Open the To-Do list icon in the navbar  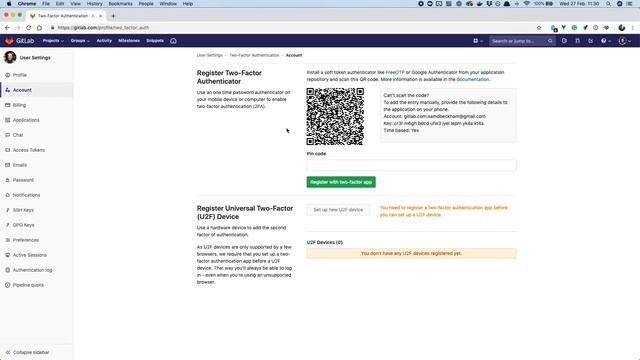click(591, 41)
